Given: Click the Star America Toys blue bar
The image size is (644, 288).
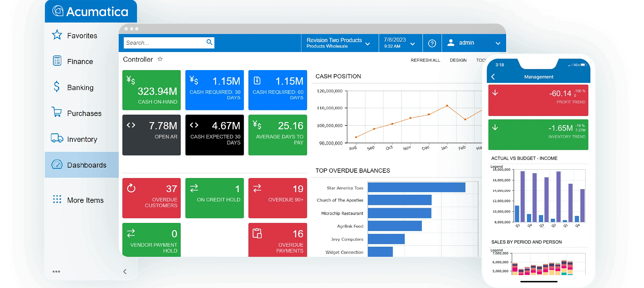Looking at the screenshot, I should coord(416,187).
